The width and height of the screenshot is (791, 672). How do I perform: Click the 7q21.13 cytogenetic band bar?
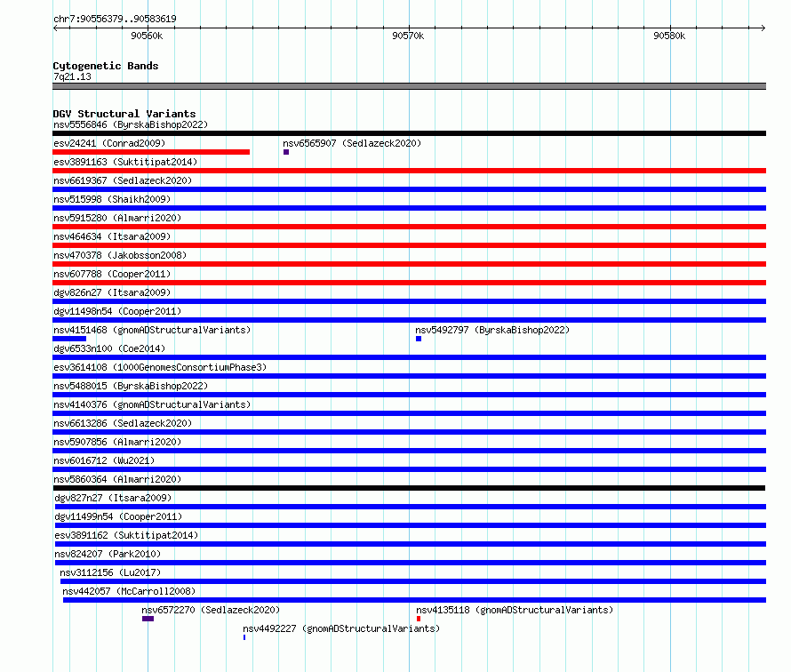409,86
